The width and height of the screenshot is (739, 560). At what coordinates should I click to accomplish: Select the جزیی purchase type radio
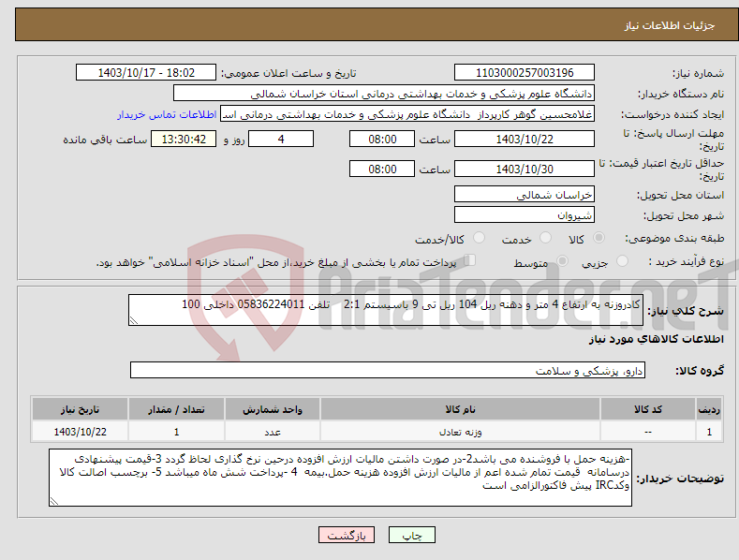622,261
